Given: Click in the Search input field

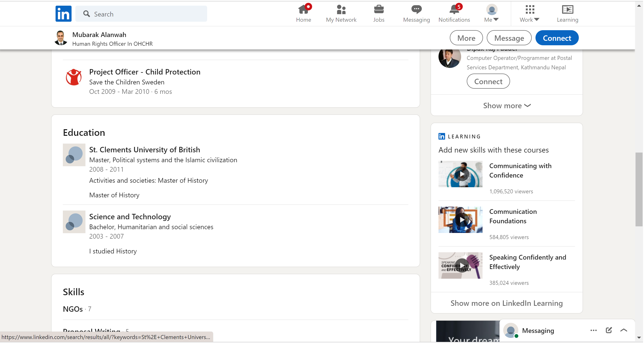Looking at the screenshot, I should pos(148,14).
